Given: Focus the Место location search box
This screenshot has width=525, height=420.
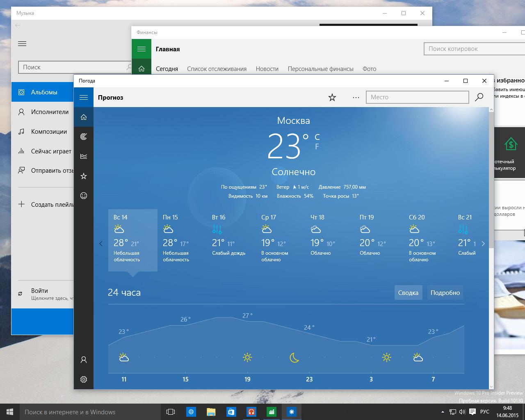Looking at the screenshot, I should (417, 97).
